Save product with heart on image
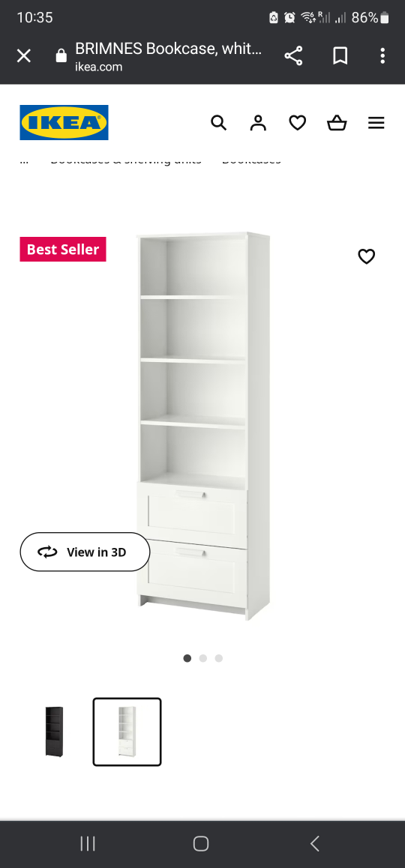 (366, 256)
